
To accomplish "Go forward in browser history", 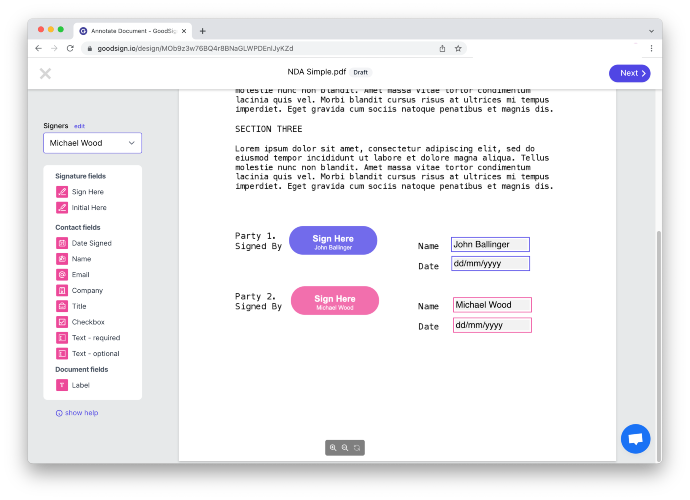I will [x=54, y=48].
